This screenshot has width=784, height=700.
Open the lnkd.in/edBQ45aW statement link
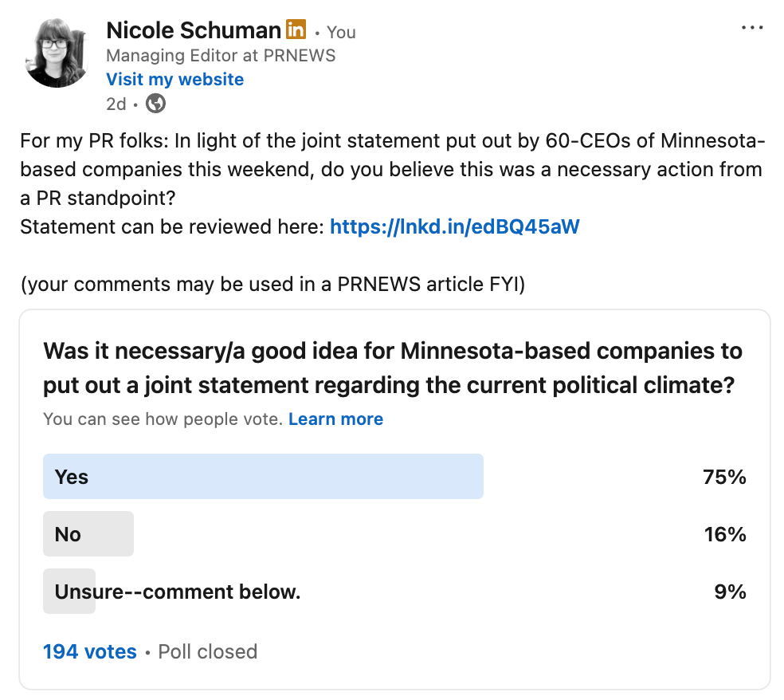click(454, 226)
